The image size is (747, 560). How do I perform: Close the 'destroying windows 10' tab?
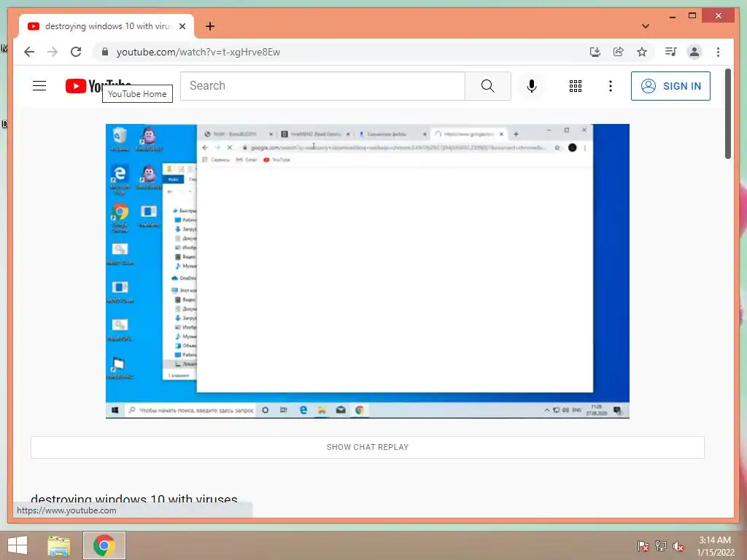pyautogui.click(x=182, y=26)
